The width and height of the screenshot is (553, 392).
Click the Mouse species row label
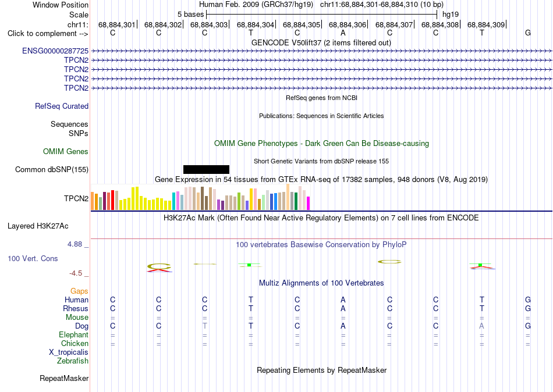pyautogui.click(x=77, y=318)
